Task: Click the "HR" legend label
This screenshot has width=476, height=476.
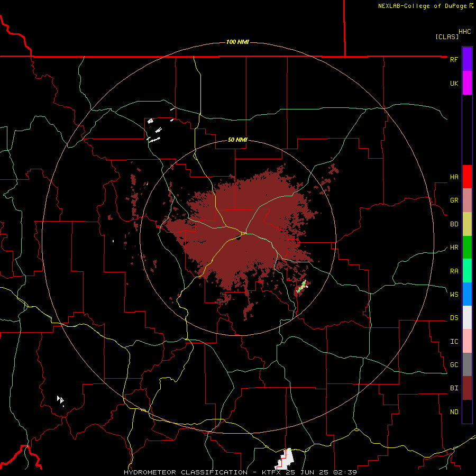Action: pyautogui.click(x=454, y=248)
